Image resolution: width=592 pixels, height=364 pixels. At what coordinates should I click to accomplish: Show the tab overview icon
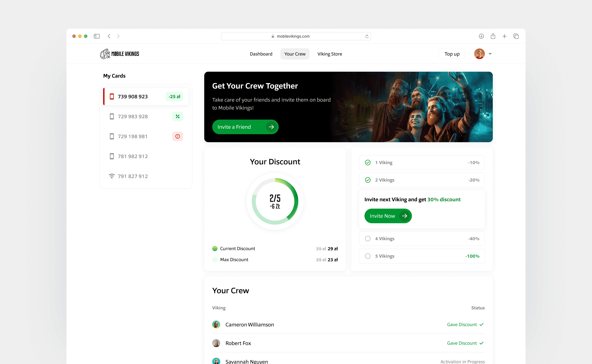(x=516, y=36)
